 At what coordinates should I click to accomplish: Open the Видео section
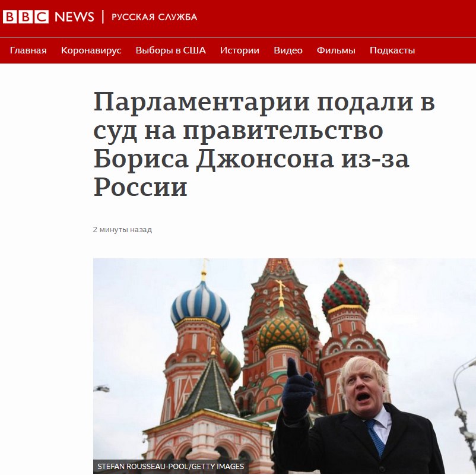(x=288, y=50)
